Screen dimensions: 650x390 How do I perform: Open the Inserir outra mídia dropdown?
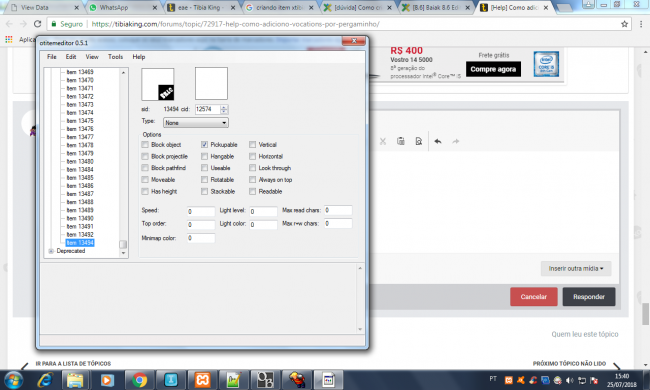[x=576, y=269]
